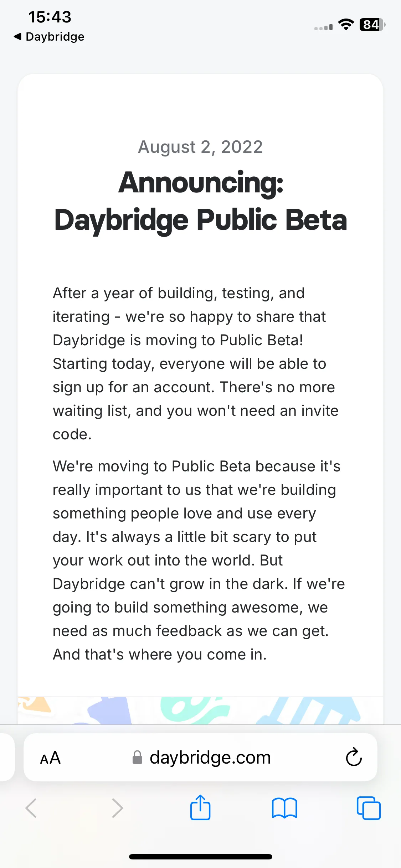Open the AA reader and text options
Screen dimensions: 401x868
(x=50, y=758)
